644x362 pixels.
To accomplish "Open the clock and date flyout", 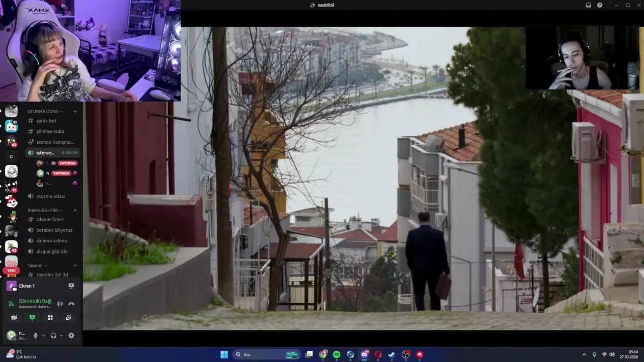I will [629, 354].
